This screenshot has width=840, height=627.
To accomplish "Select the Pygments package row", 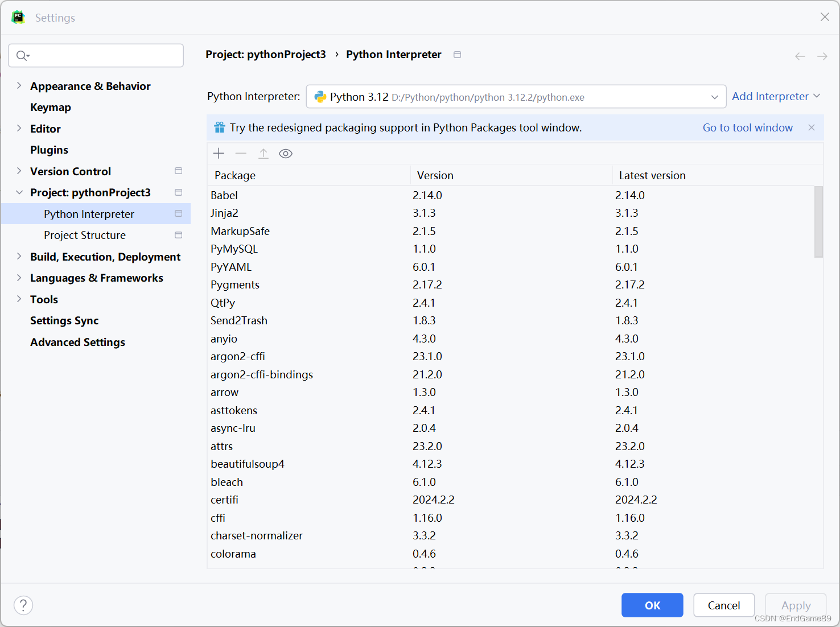I will point(510,284).
